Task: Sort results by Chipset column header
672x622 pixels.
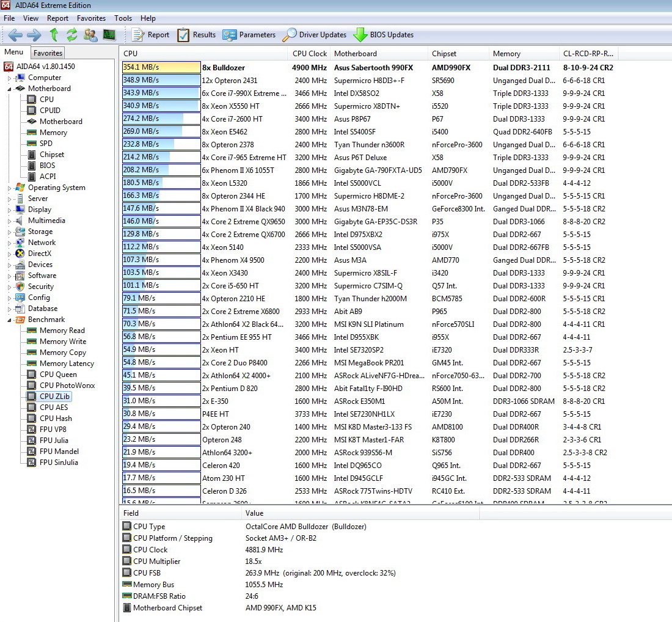Action: [458, 54]
